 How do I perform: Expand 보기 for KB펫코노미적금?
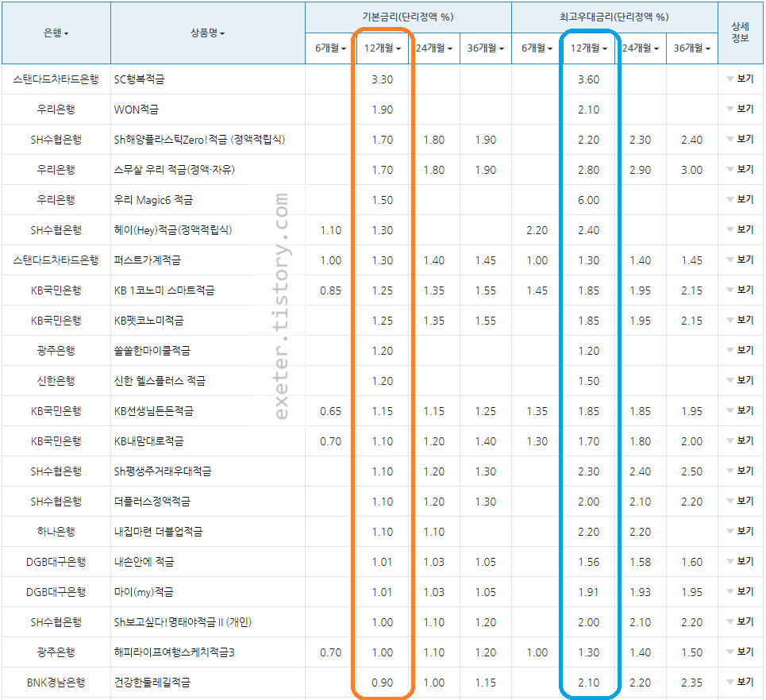740,320
